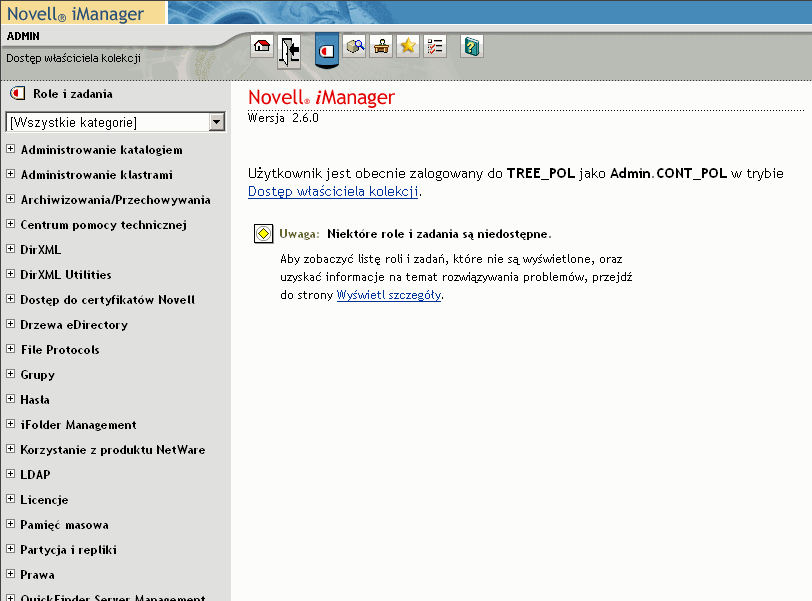Click Wyświetl szczegóły link
The width and height of the screenshot is (812, 601).
tap(389, 295)
